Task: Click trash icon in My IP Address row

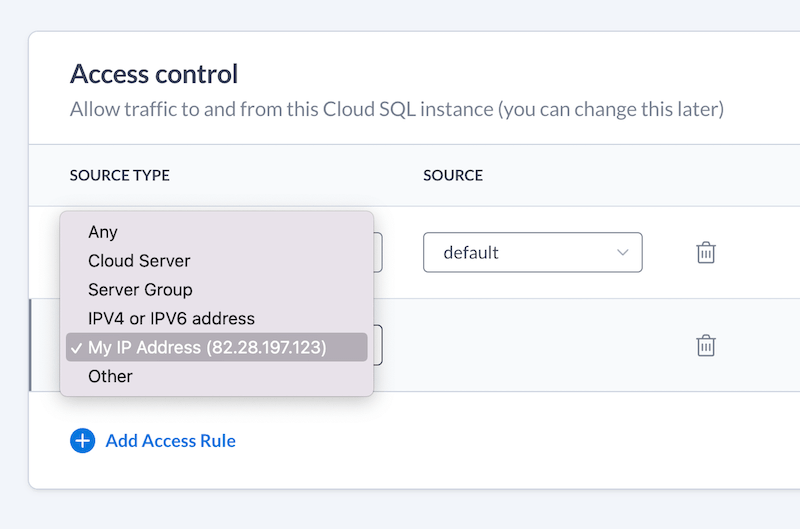Action: (x=706, y=345)
